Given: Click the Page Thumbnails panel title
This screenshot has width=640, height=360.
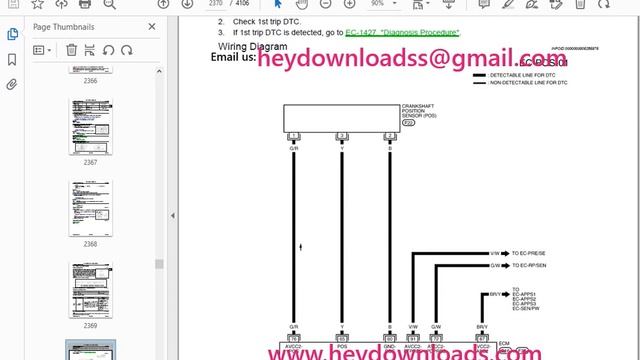Looking at the screenshot, I should point(64,27).
